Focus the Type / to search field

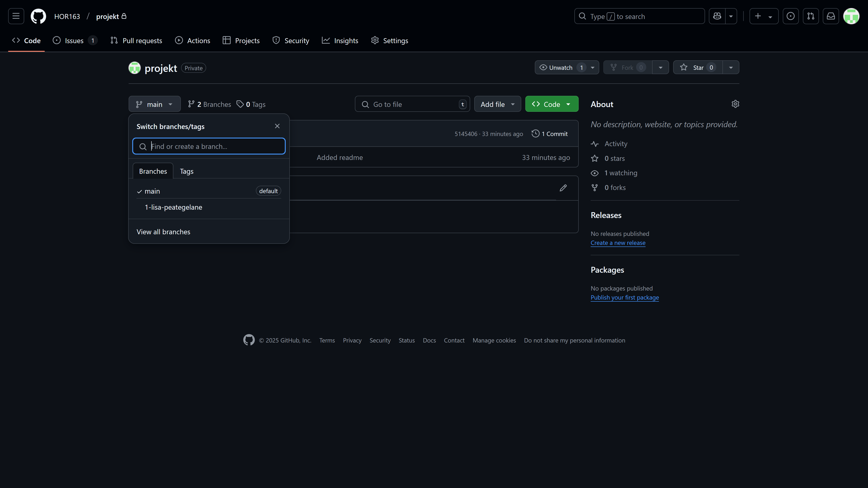[639, 16]
